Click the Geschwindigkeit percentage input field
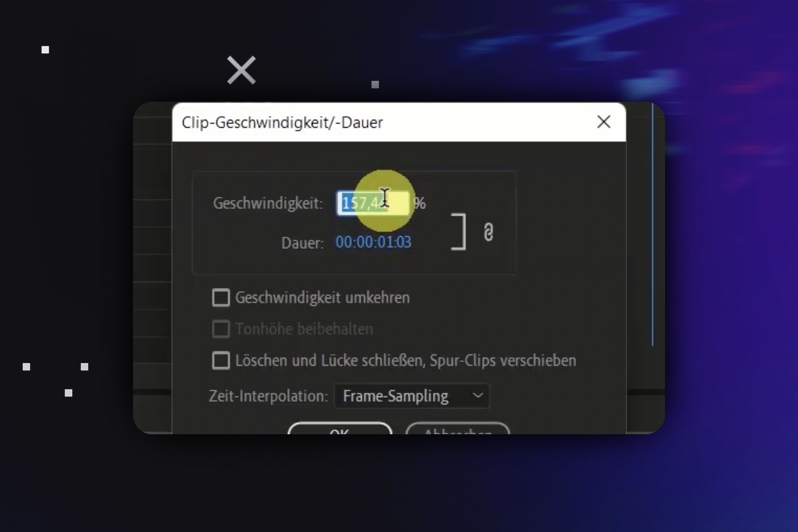Image resolution: width=798 pixels, height=532 pixels. [373, 203]
